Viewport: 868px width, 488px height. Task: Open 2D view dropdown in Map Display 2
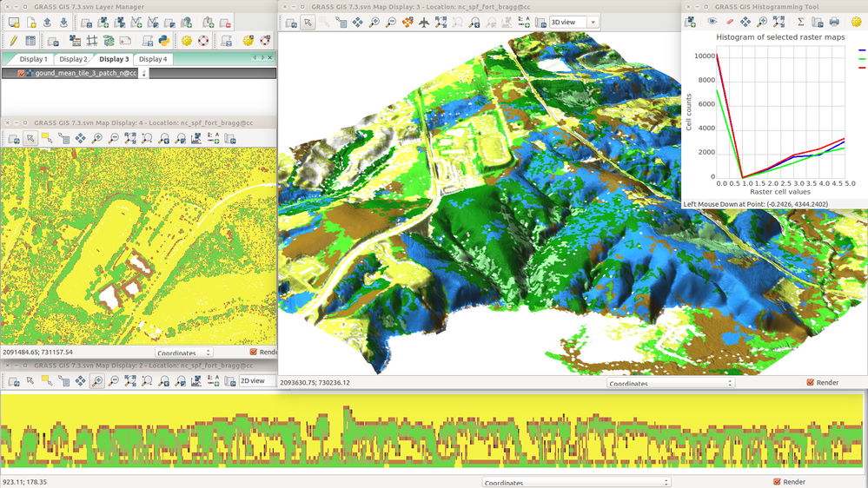[257, 380]
